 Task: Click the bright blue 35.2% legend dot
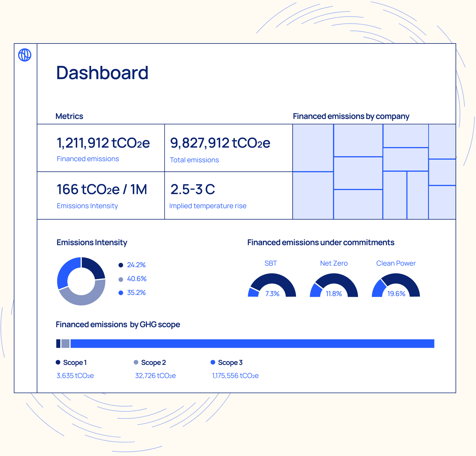121,293
